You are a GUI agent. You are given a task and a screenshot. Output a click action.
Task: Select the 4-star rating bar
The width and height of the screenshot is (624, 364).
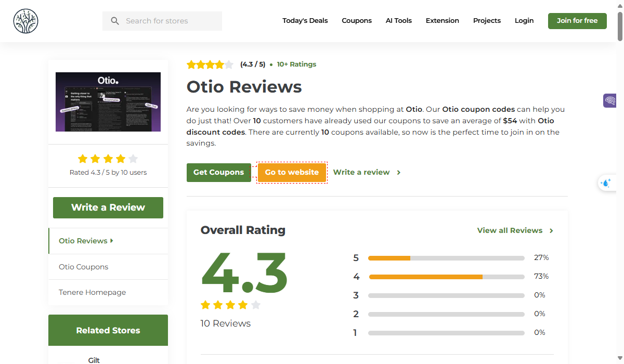point(446,277)
